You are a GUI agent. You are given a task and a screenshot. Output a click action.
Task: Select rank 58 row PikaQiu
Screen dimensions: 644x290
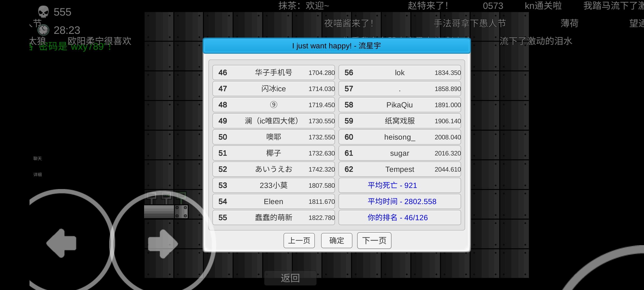[400, 105]
